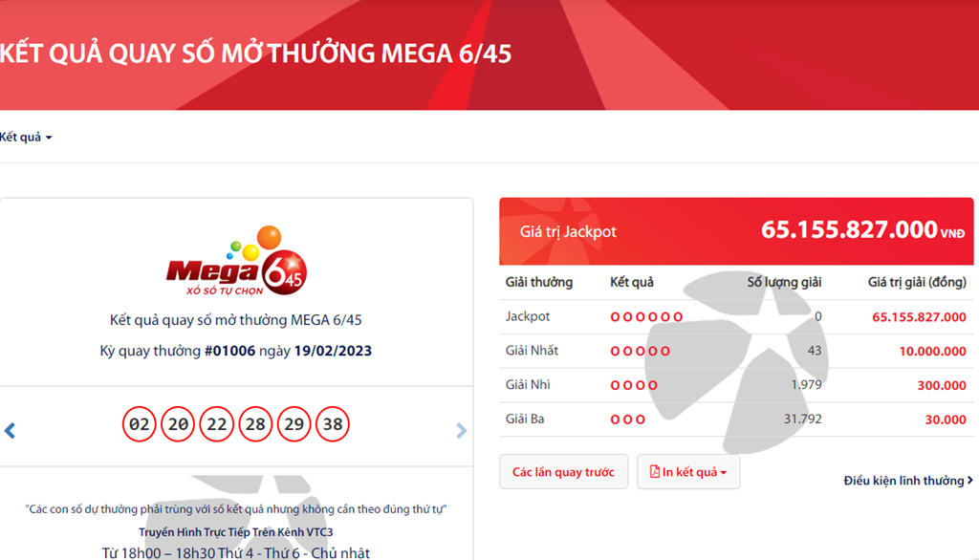This screenshot has width=979, height=560.
Task: Select the number ball 28
Action: coord(255,424)
